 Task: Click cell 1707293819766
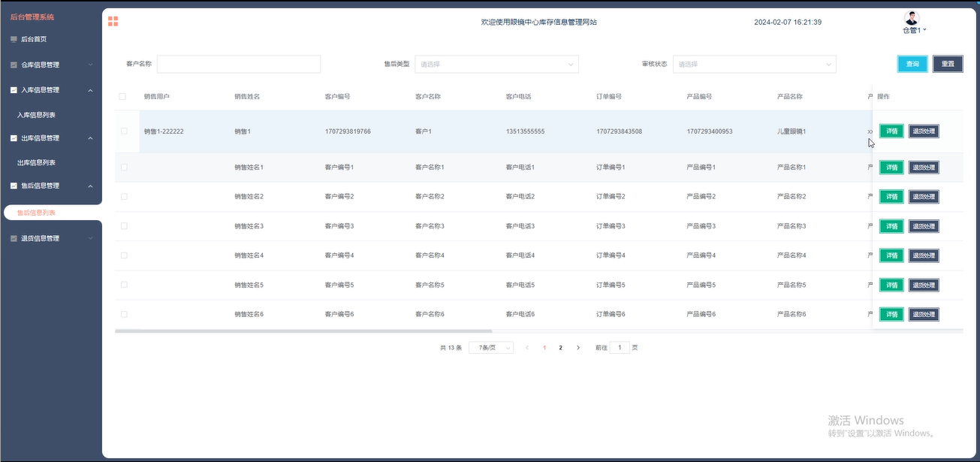click(x=348, y=131)
